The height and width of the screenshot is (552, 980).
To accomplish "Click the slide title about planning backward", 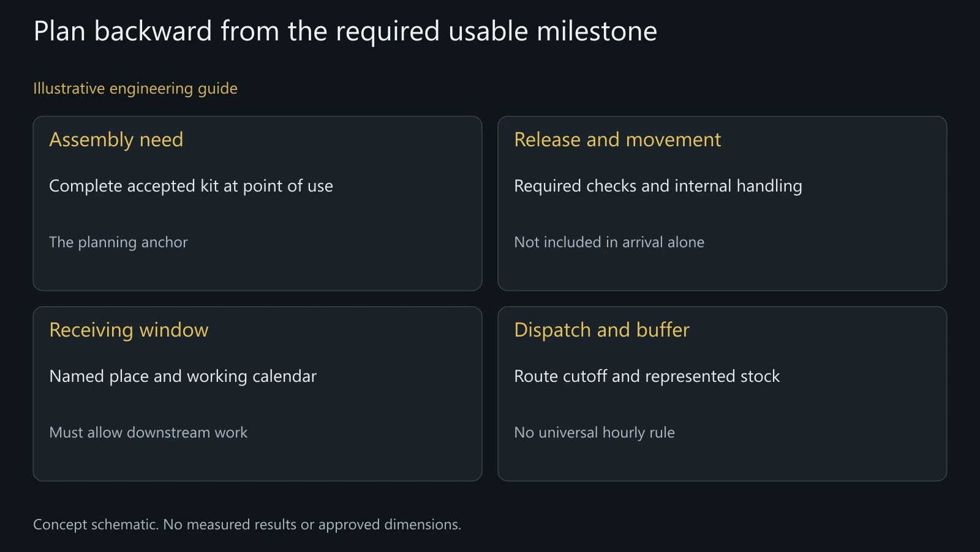I will tap(345, 31).
